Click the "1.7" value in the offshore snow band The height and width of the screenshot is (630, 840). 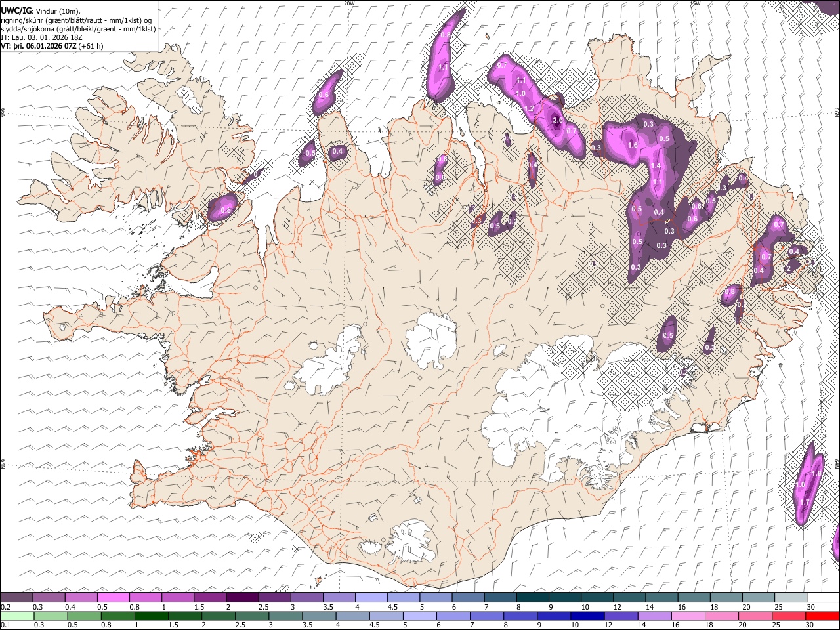click(x=805, y=502)
